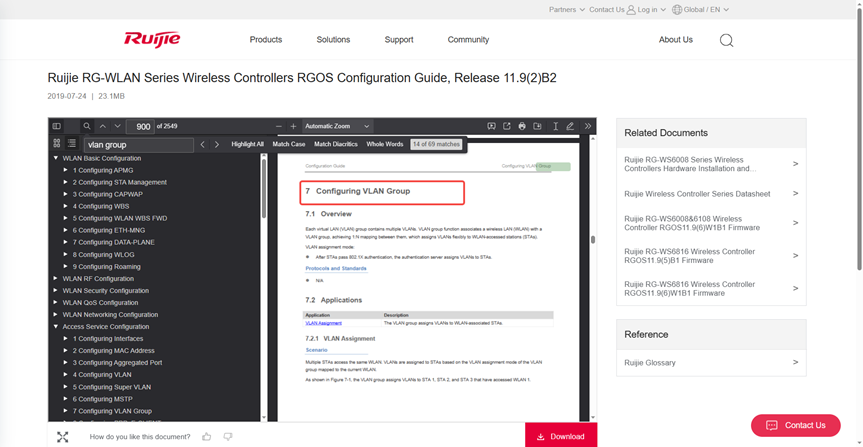
Task: Click the Ruijie logo
Action: (x=152, y=39)
